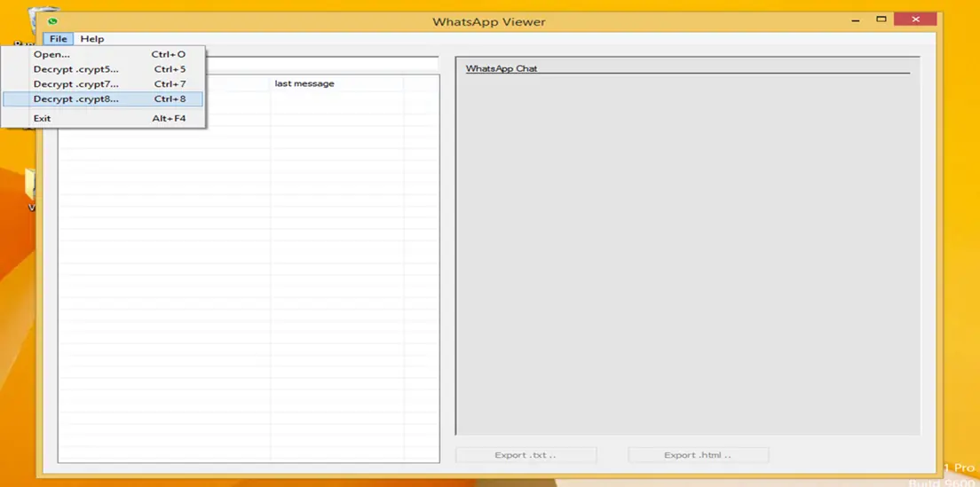
Task: Open the Help menu
Action: click(92, 39)
